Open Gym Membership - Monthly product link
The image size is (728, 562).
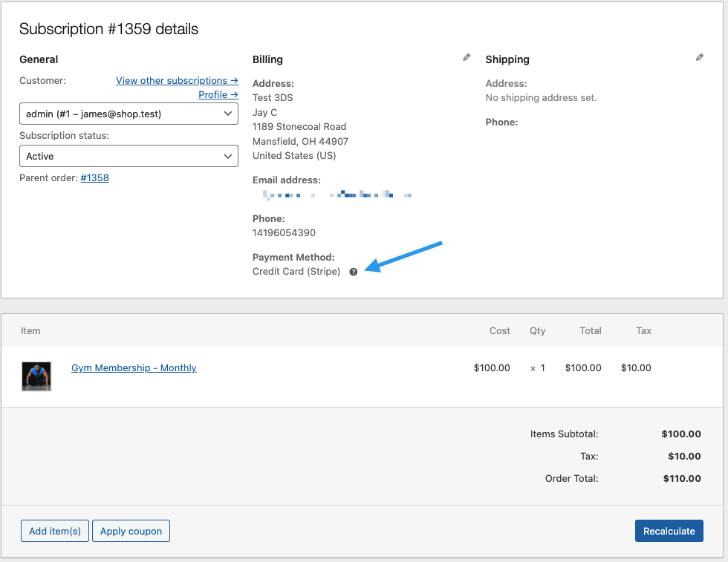(134, 367)
